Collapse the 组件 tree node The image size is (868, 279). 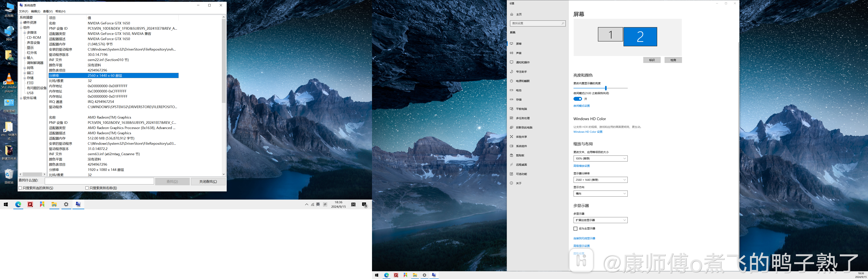coord(21,28)
